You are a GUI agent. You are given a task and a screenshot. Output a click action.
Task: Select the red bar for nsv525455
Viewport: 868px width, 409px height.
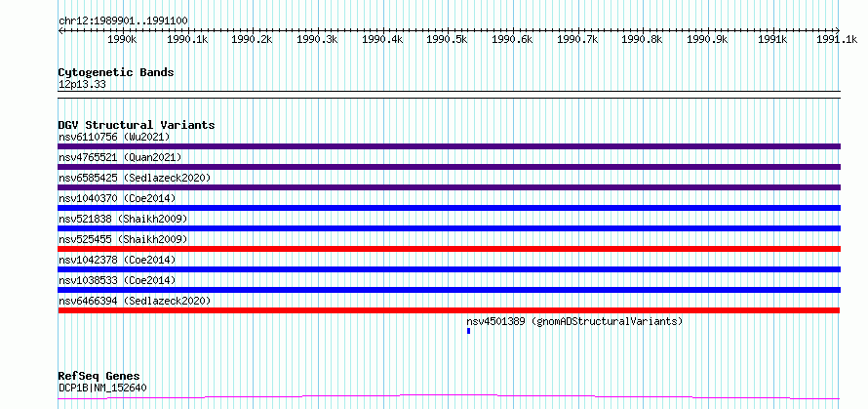pyautogui.click(x=449, y=249)
